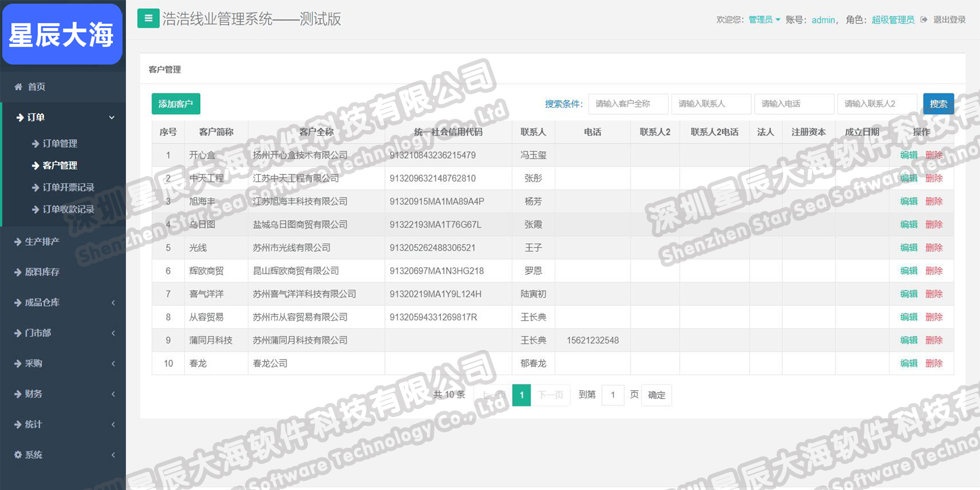Image resolution: width=980 pixels, height=490 pixels.
Task: Click the arrow icon before 订单收款记录
Action: coord(36,209)
